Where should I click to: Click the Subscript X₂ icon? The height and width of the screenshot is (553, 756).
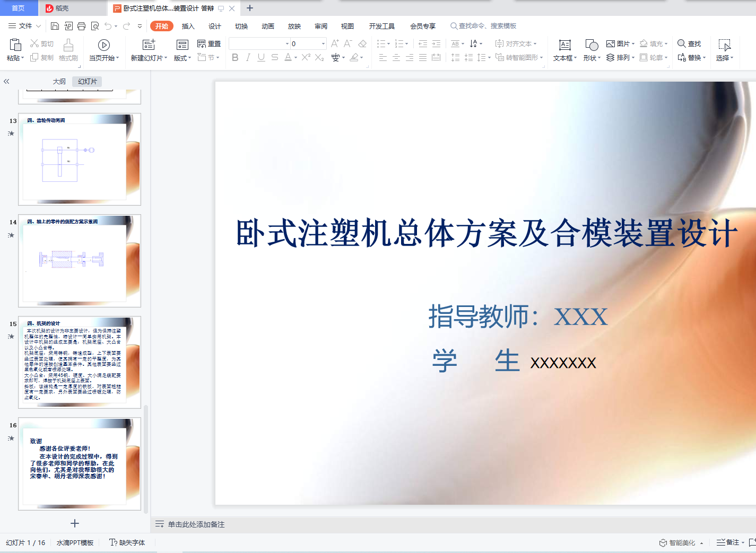click(319, 57)
